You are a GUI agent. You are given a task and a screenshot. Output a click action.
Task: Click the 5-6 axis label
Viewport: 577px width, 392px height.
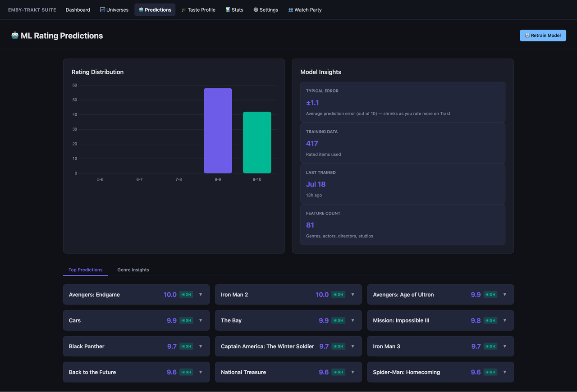100,179
